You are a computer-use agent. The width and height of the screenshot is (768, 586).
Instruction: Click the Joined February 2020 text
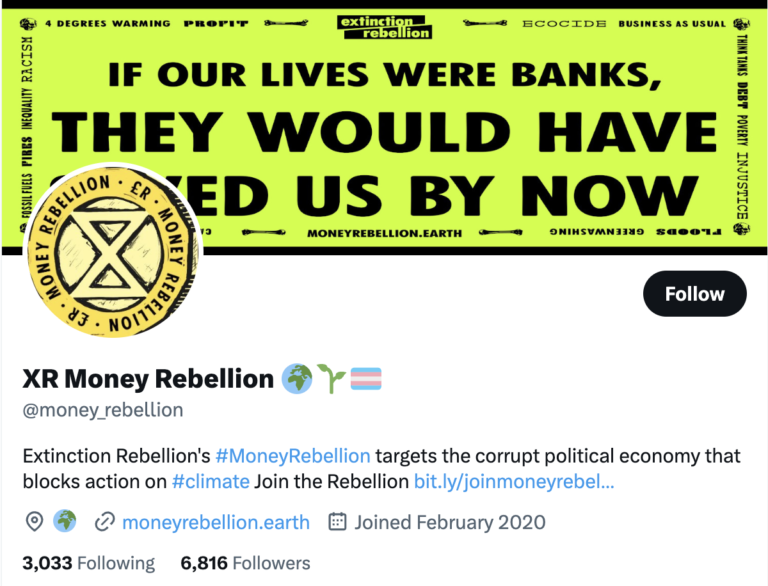450,522
